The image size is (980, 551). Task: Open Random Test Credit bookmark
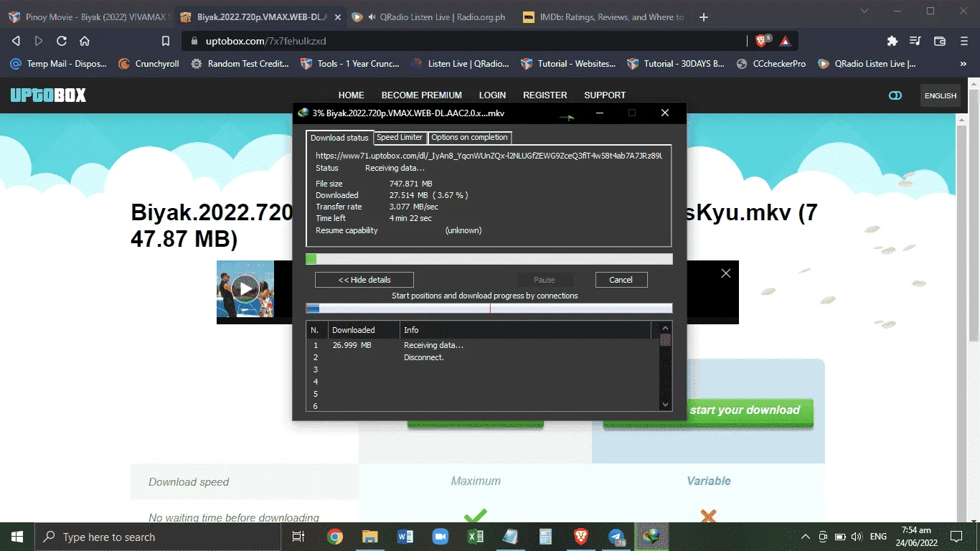tap(240, 64)
